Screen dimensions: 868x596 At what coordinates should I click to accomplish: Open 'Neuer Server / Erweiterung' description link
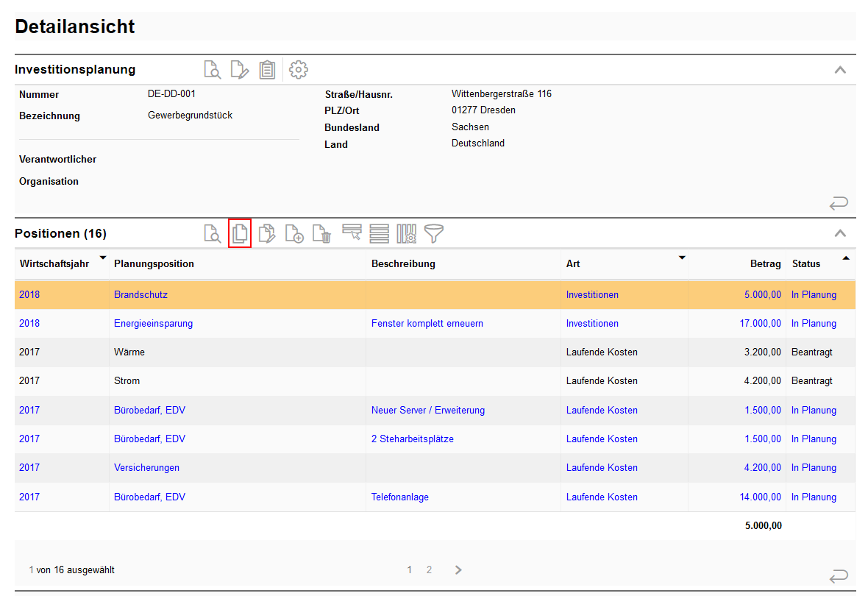428,411
